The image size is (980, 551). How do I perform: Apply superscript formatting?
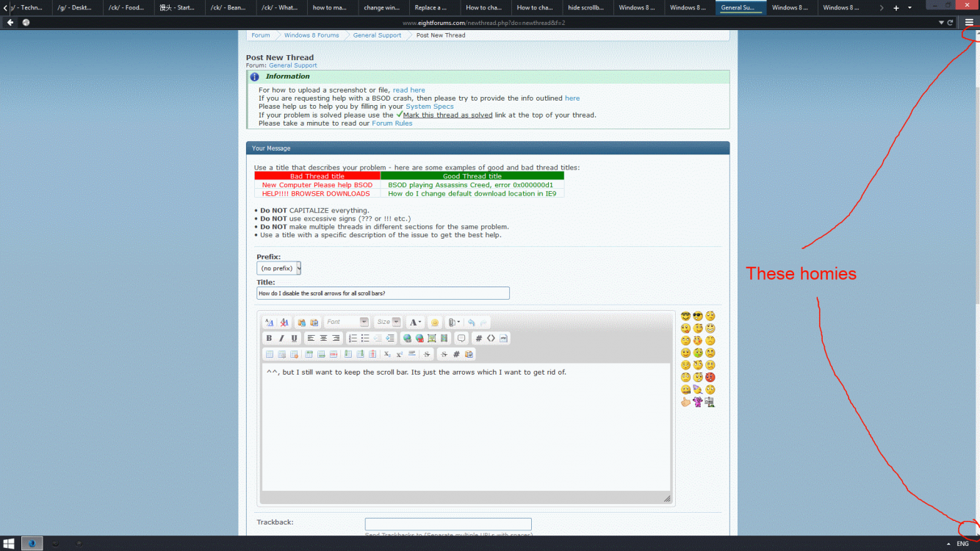pyautogui.click(x=400, y=354)
